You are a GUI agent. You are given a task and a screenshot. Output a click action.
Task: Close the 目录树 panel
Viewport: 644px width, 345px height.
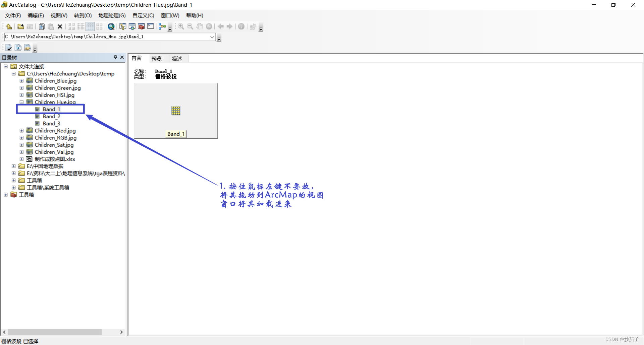point(122,57)
